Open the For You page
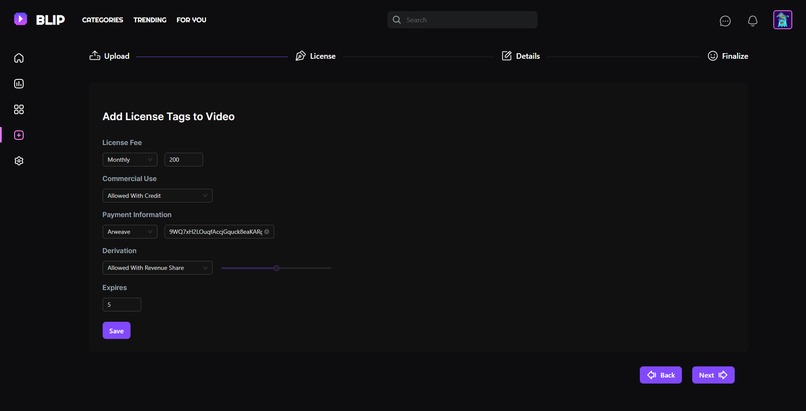The height and width of the screenshot is (411, 806). click(x=191, y=20)
